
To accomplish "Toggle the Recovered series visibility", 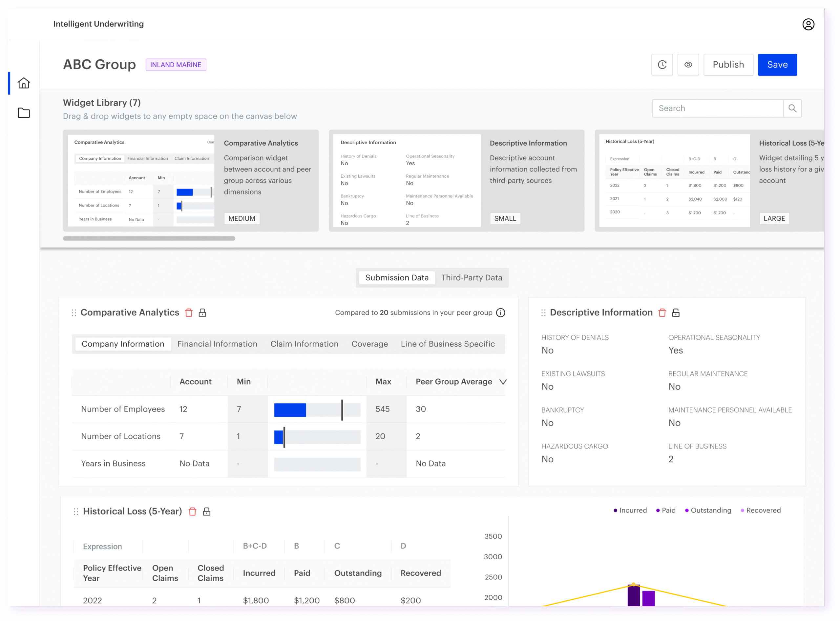I will click(761, 510).
